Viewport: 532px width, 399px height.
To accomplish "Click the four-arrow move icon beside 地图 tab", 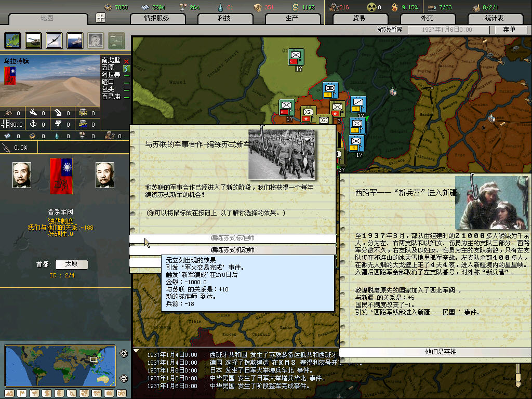I will click(101, 18).
